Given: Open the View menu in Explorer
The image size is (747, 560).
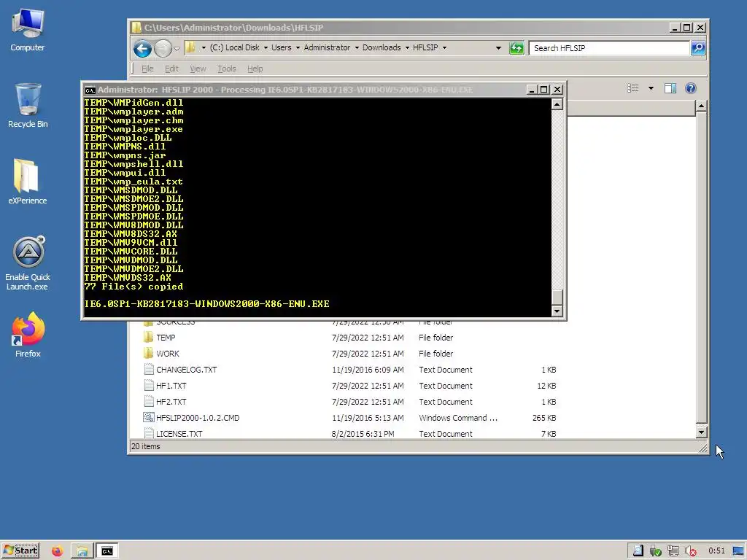Looking at the screenshot, I should pos(198,69).
